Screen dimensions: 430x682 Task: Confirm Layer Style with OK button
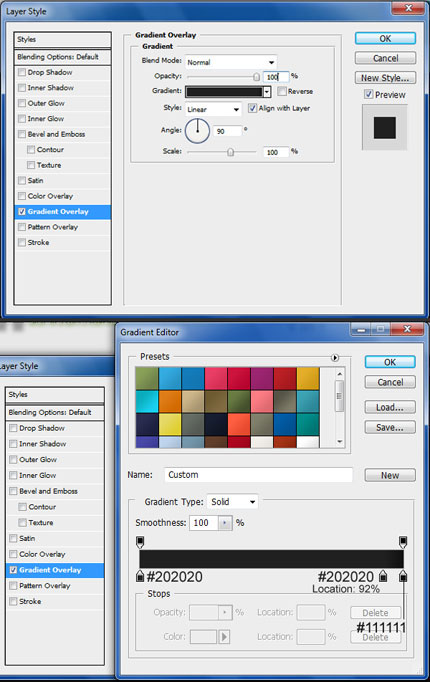(x=385, y=38)
